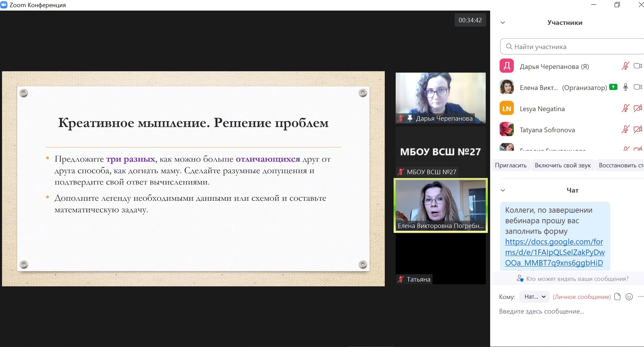Collapse the Чат panel with chevron
The height and width of the screenshot is (347, 644).
(x=502, y=190)
